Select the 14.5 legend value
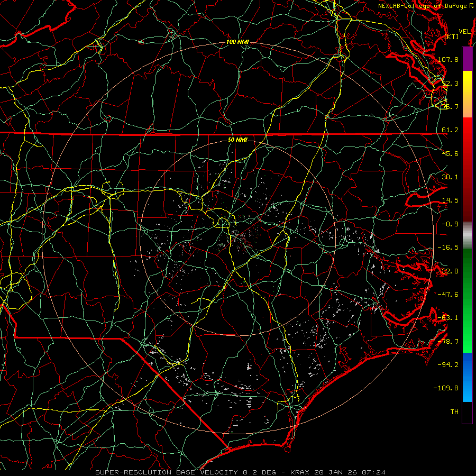This screenshot has width=476, height=476. coord(450,200)
